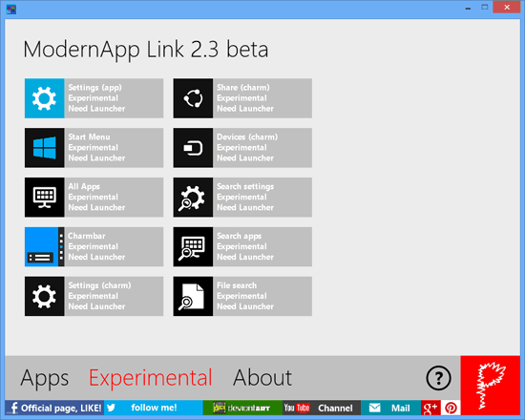Select the All Apps monitor icon
Viewport: 525px width, 420px height.
pos(44,198)
